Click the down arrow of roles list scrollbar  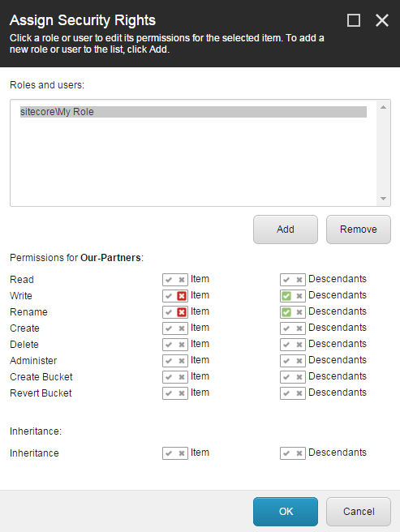click(x=383, y=199)
